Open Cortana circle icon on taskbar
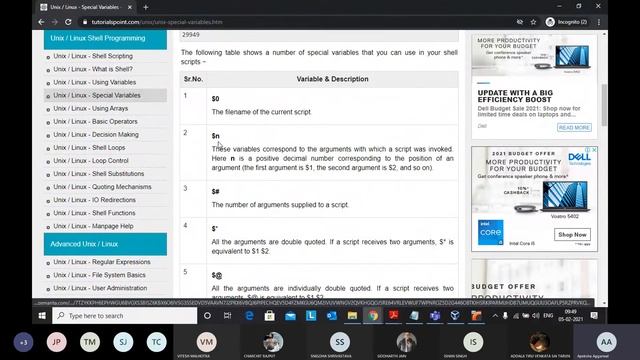Screen dimensions: 640x360 [x=207, y=316]
